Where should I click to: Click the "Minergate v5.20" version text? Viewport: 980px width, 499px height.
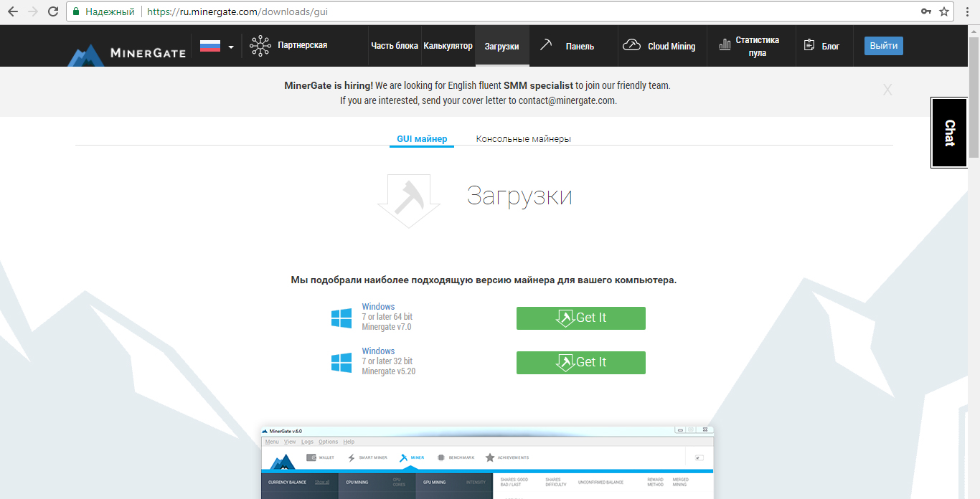(389, 371)
